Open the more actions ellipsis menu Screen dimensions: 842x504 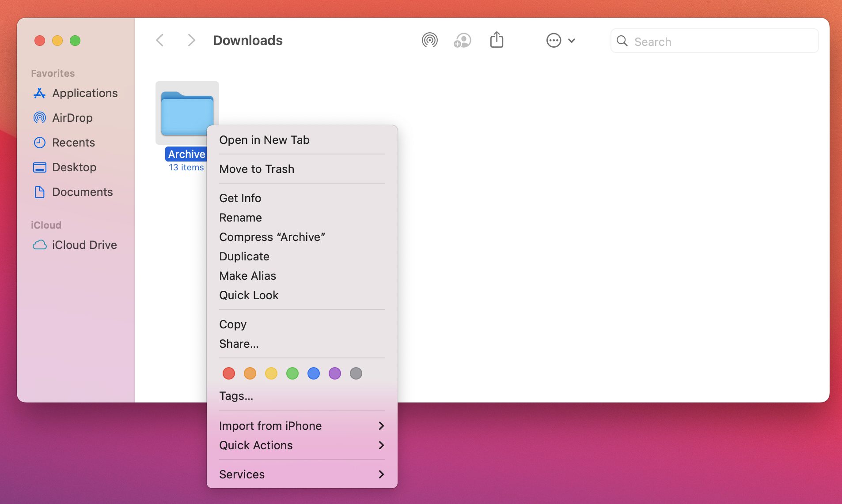pyautogui.click(x=561, y=40)
